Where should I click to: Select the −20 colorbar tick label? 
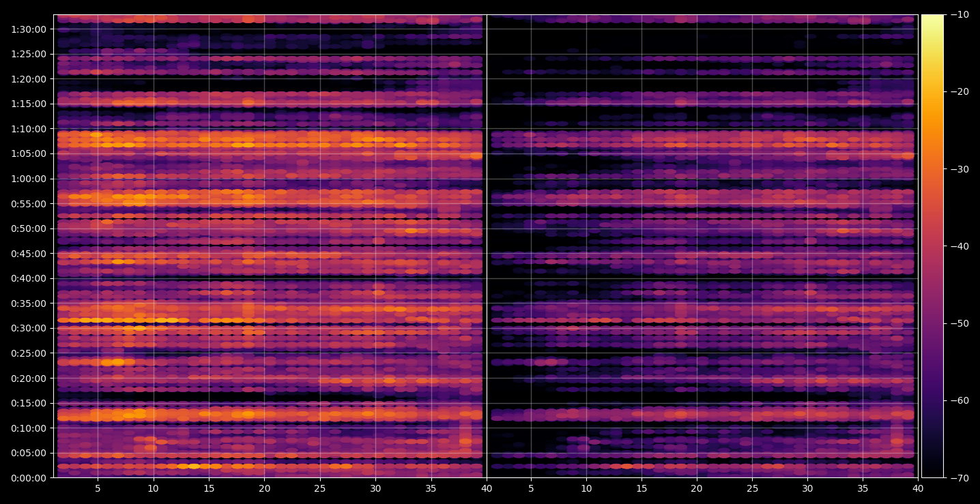[x=959, y=92]
